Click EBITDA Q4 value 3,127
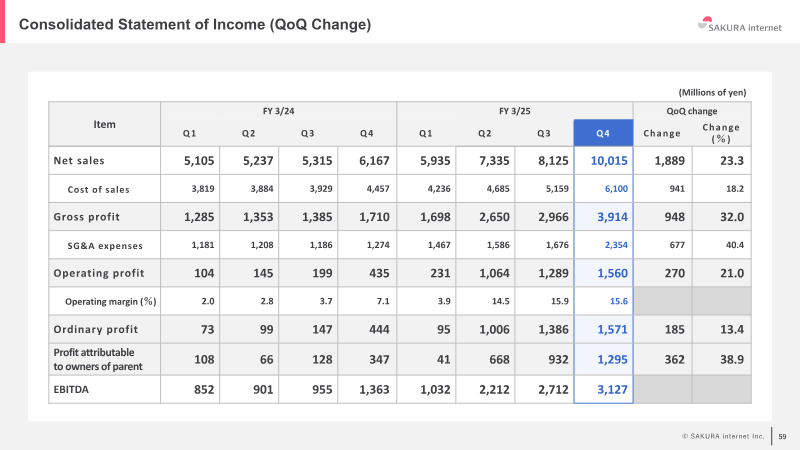The image size is (800, 450). [612, 389]
